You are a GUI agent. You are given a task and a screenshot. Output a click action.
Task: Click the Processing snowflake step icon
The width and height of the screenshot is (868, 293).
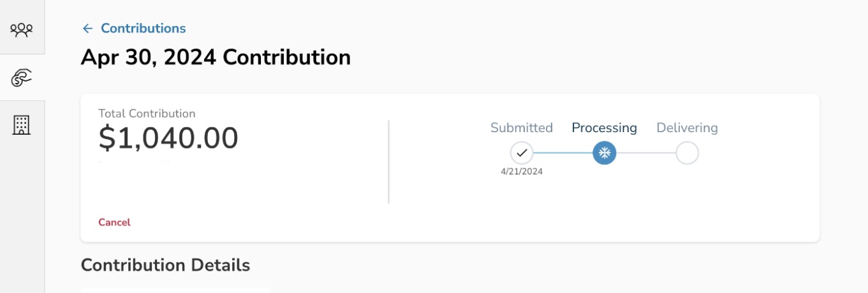tap(604, 153)
